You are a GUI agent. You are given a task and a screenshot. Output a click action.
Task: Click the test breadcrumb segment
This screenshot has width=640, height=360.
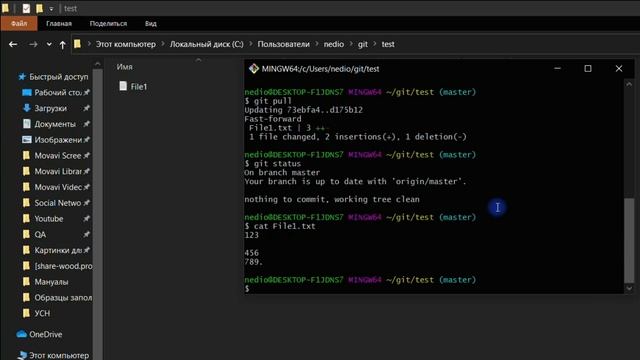tap(388, 44)
